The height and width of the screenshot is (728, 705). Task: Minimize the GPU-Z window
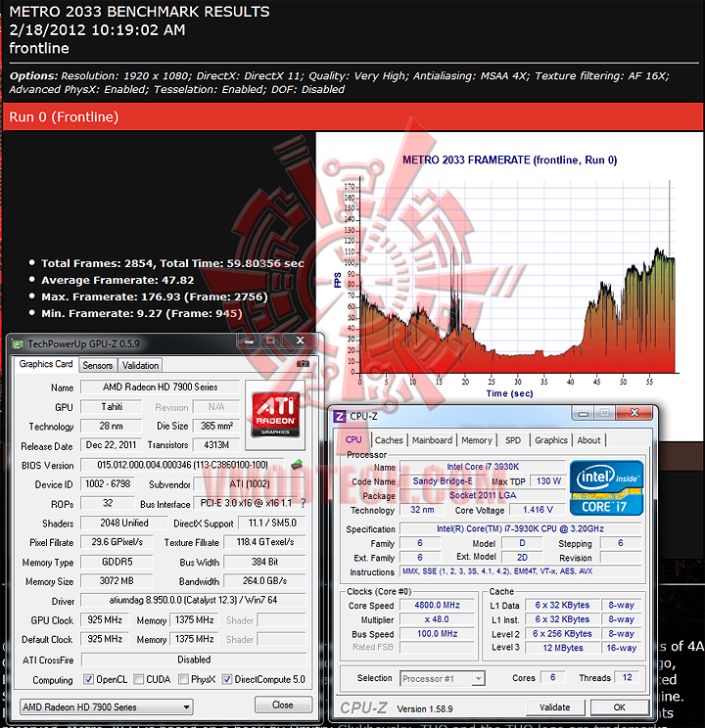click(x=249, y=341)
